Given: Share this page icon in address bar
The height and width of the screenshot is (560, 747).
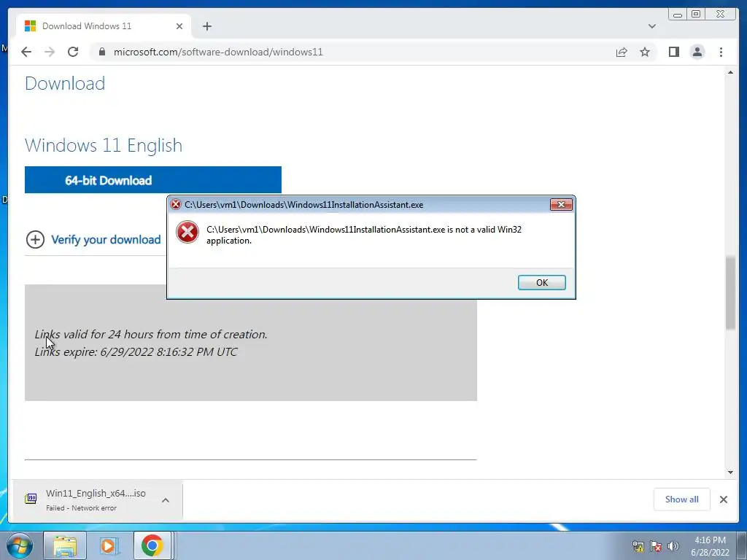Looking at the screenshot, I should [x=622, y=52].
